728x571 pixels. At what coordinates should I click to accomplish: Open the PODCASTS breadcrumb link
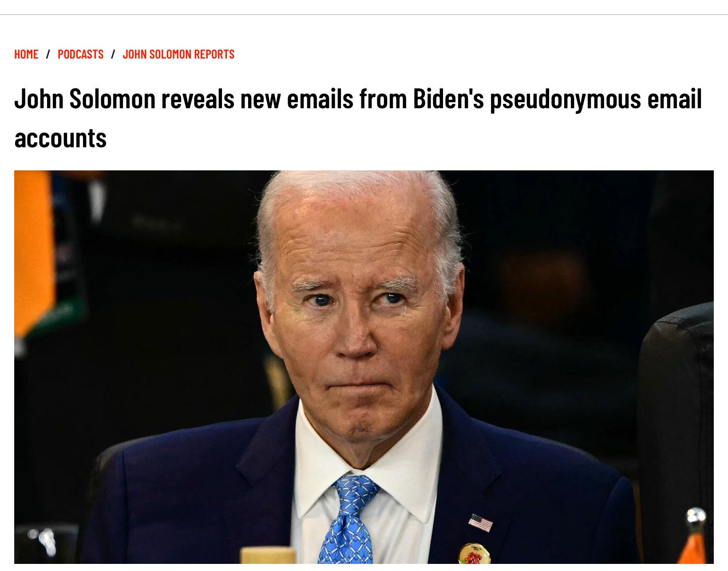coord(80,54)
